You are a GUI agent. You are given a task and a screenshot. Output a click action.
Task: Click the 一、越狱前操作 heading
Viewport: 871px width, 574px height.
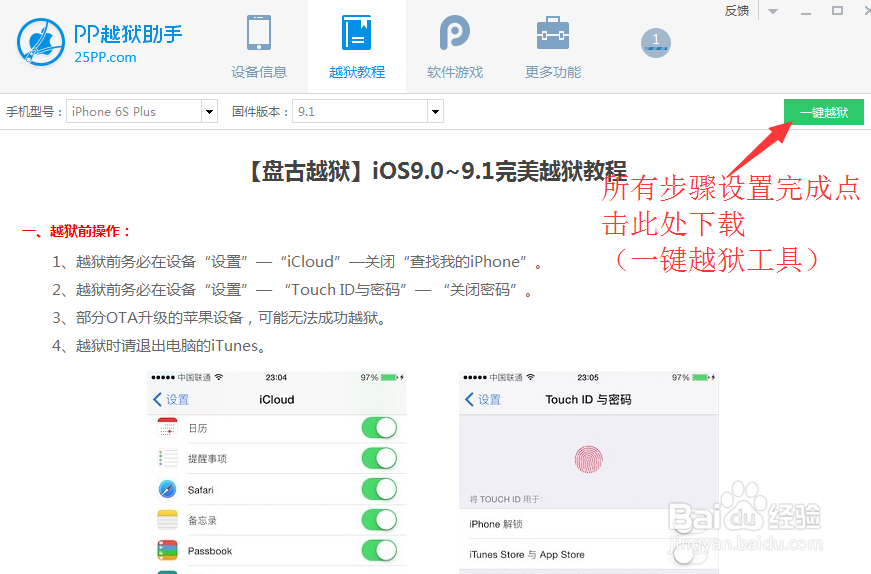coord(77,231)
